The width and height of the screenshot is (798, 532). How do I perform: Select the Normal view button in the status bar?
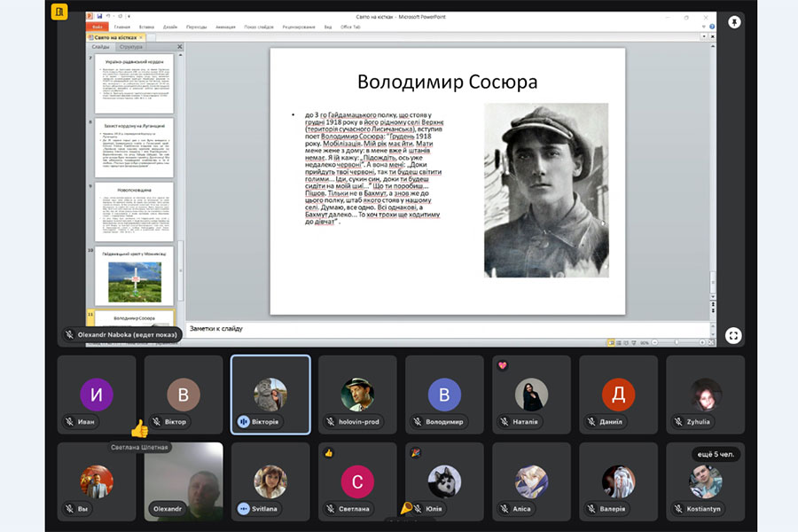[x=612, y=341]
